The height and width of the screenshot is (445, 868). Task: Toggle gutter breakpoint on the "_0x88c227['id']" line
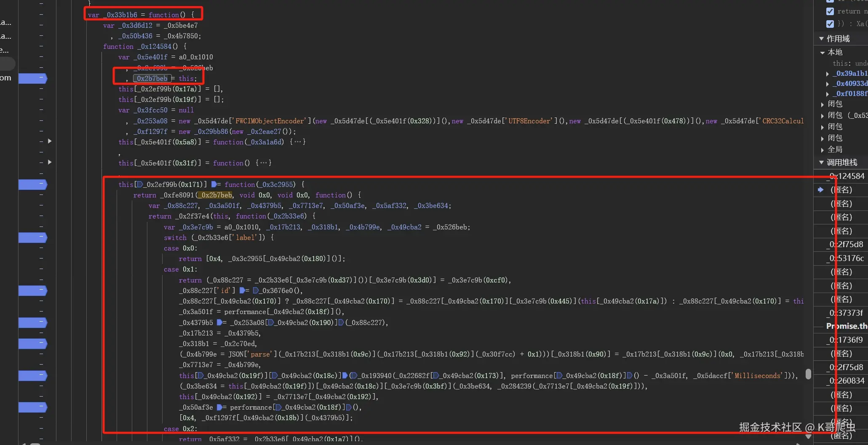[x=32, y=290]
